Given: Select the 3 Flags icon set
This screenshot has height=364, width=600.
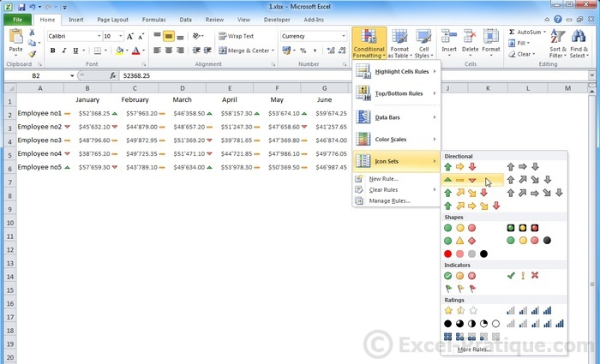Looking at the screenshot, I should tap(460, 289).
